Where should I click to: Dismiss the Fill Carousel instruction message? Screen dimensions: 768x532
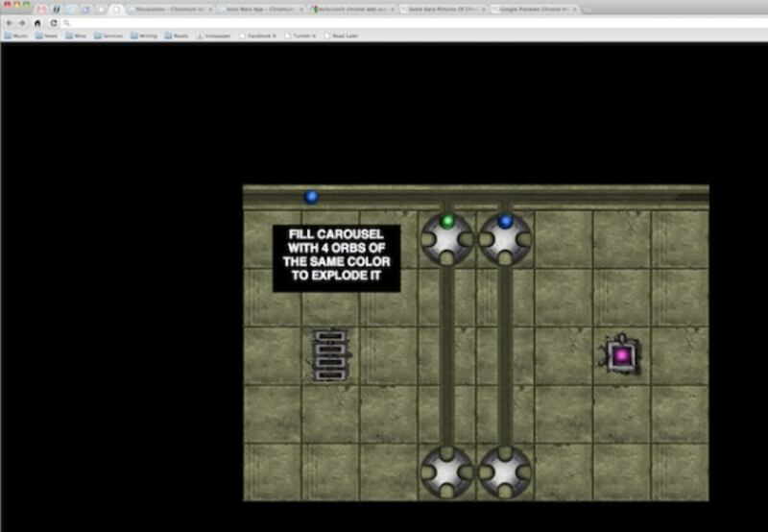pos(336,258)
